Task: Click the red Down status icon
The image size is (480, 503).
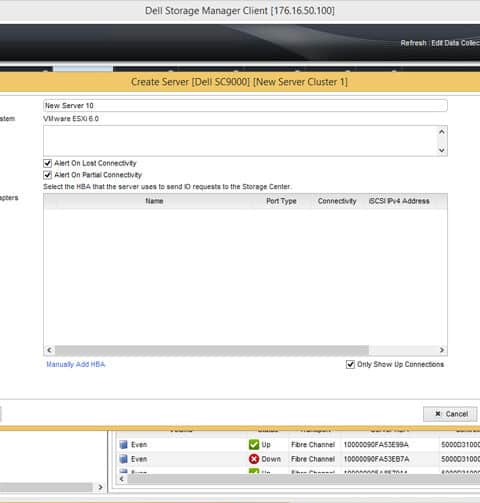Action: (x=254, y=459)
